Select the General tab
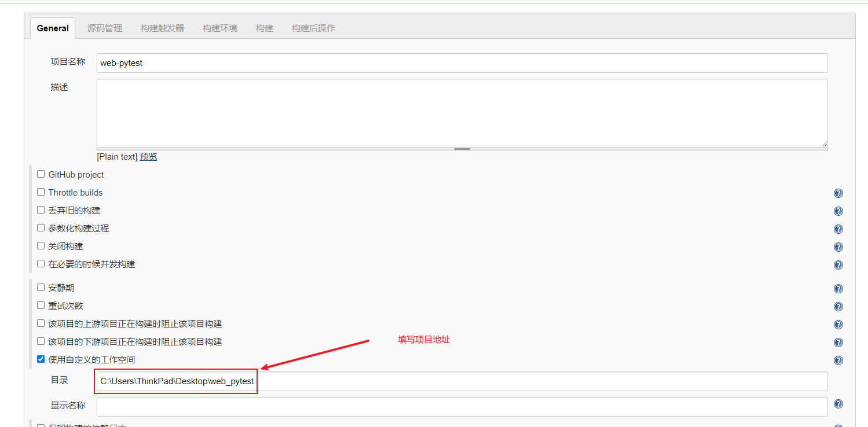868x427 pixels. (x=53, y=28)
